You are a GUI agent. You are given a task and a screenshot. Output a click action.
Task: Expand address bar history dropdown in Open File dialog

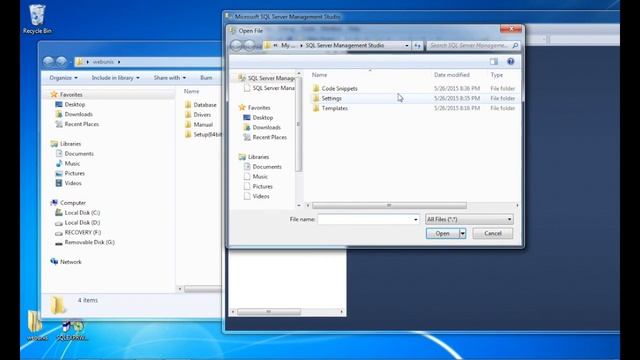coord(407,46)
